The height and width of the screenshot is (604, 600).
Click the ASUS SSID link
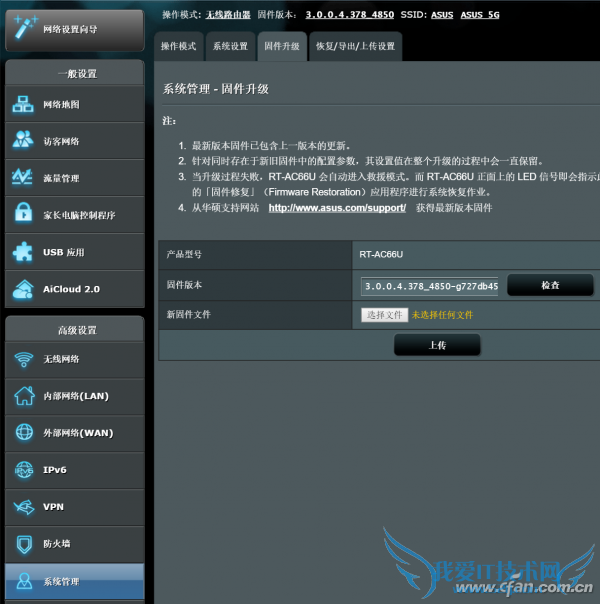click(x=442, y=15)
